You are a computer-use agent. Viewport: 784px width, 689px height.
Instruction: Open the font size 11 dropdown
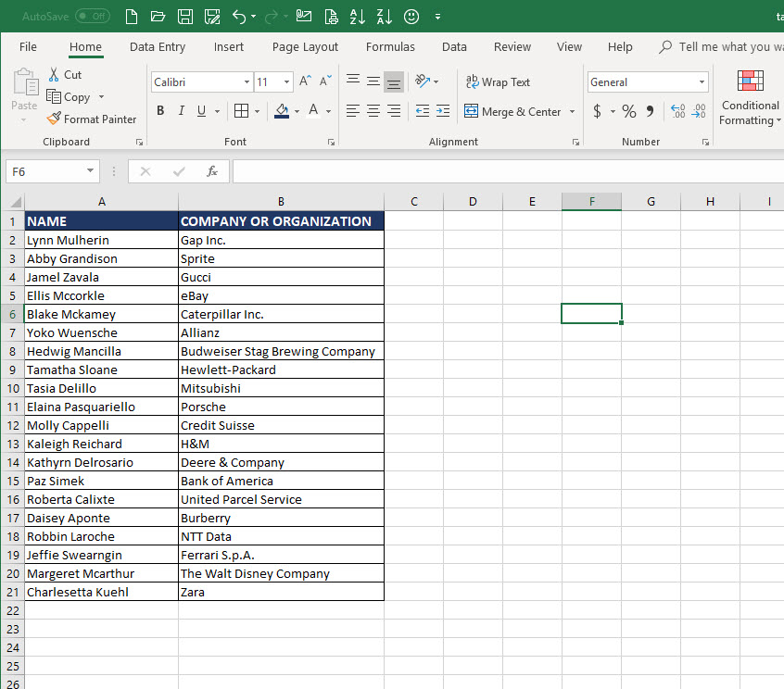(x=286, y=81)
